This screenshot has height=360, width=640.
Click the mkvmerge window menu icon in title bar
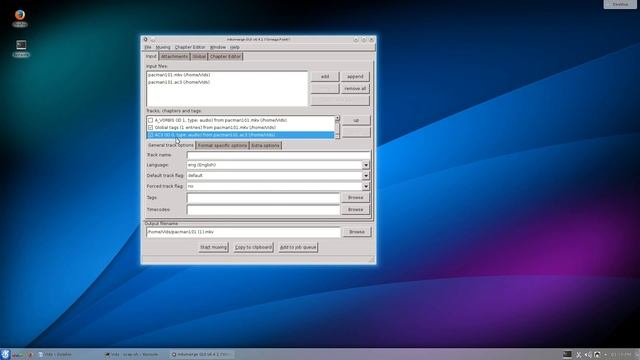pyautogui.click(x=145, y=40)
